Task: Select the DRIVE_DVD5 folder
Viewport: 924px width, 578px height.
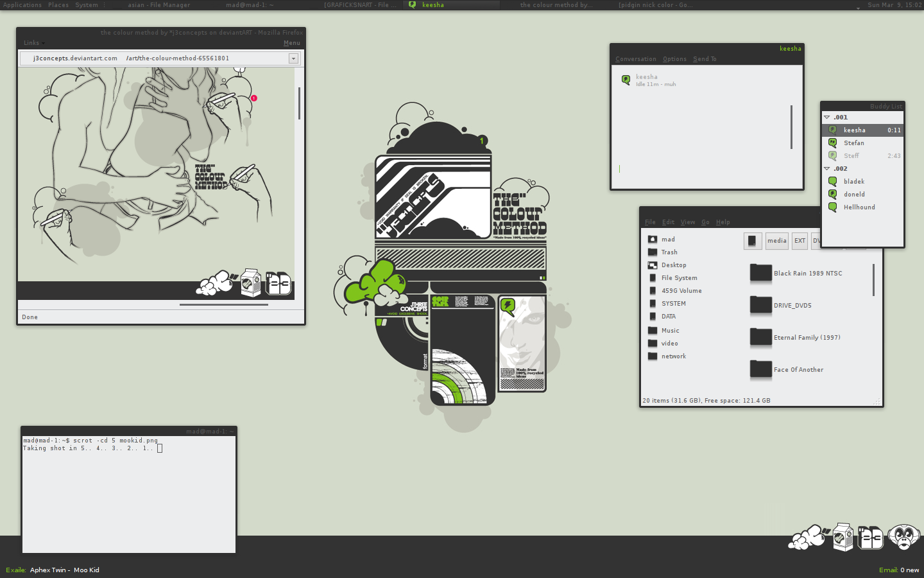Action: 781,306
